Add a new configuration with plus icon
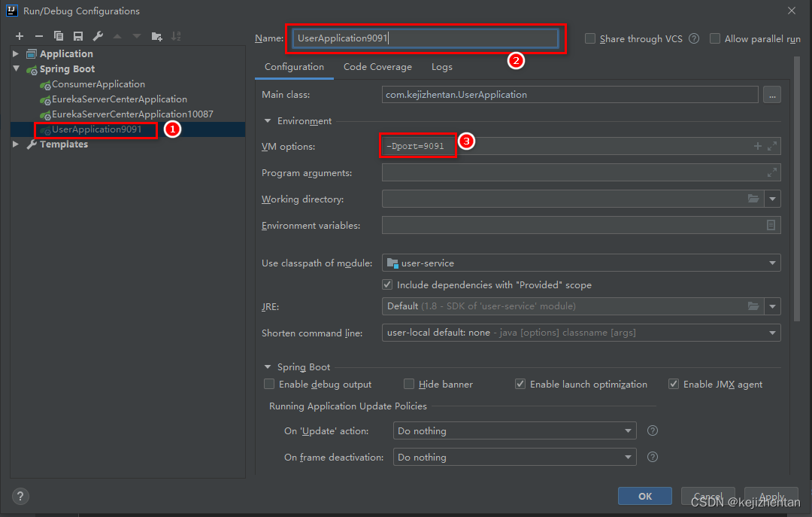 coord(20,36)
